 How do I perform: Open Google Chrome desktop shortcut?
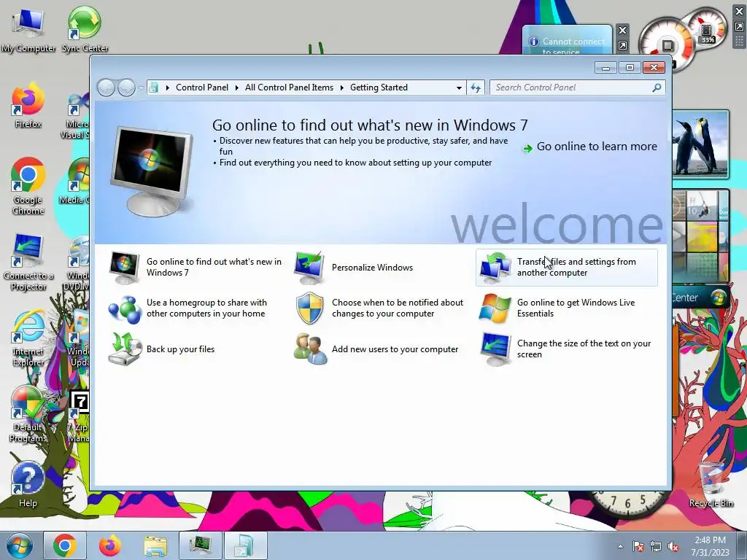[28, 186]
